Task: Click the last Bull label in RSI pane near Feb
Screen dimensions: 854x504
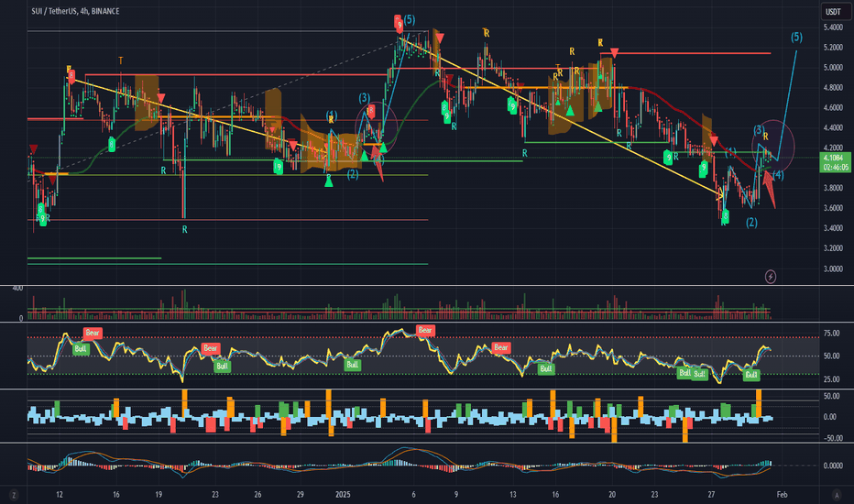Action: (751, 375)
